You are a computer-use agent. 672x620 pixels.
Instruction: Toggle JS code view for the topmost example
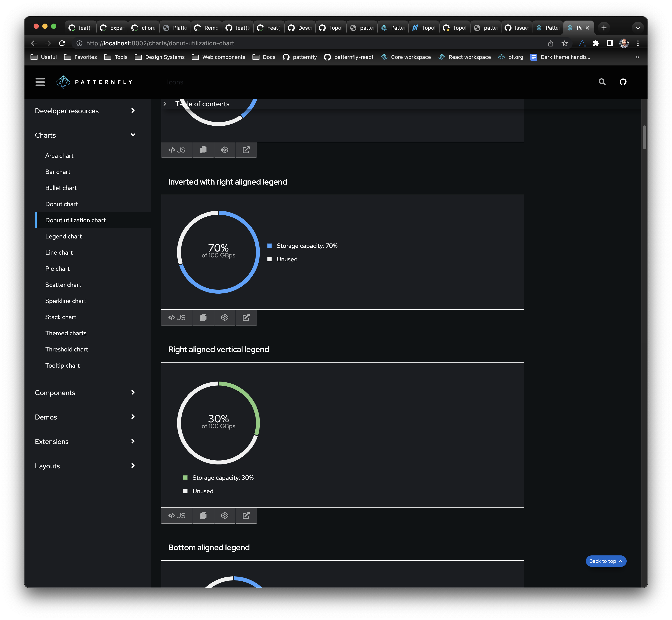coord(177,150)
